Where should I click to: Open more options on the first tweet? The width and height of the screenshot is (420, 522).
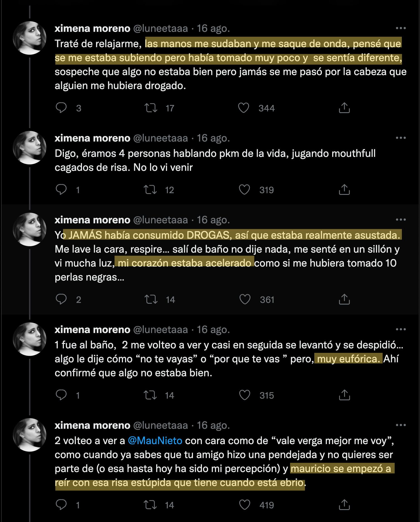pos(401,28)
